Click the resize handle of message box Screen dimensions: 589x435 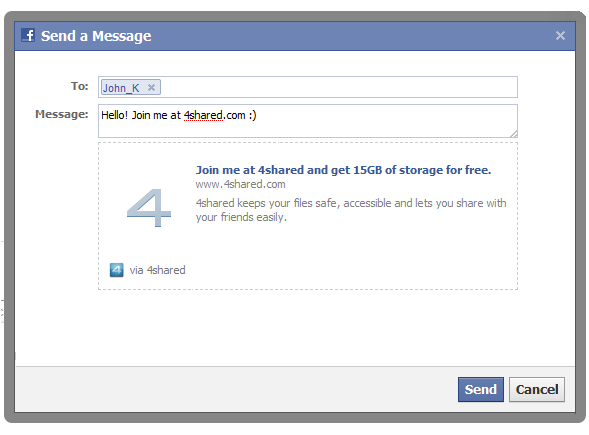(x=513, y=133)
